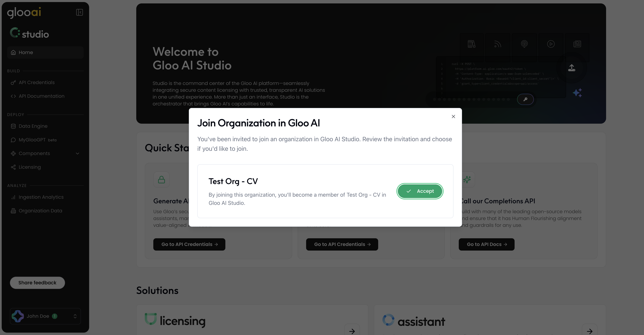This screenshot has height=335, width=644.
Task: Click the John Doe avatar icon
Action: 18,316
